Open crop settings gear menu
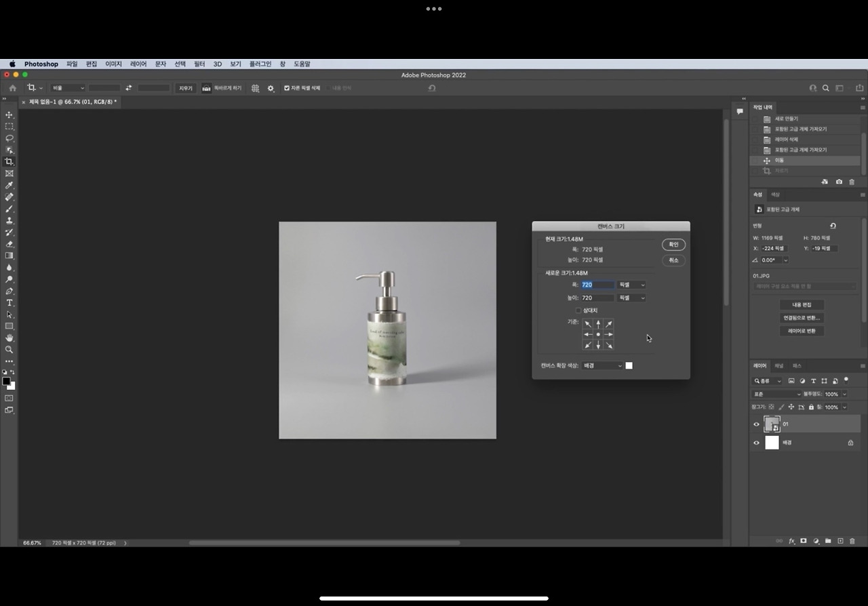 click(271, 88)
